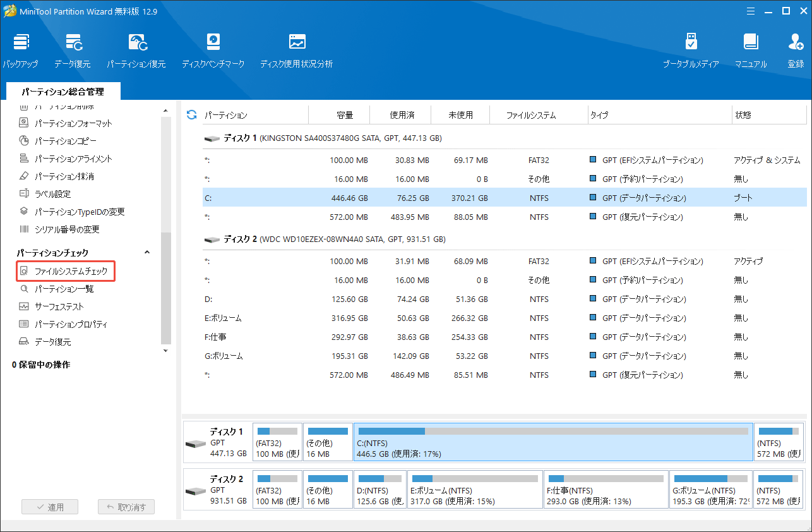The height and width of the screenshot is (532, 812).
Task: Click the 0 保留中の操作 label
Action: 41,365
